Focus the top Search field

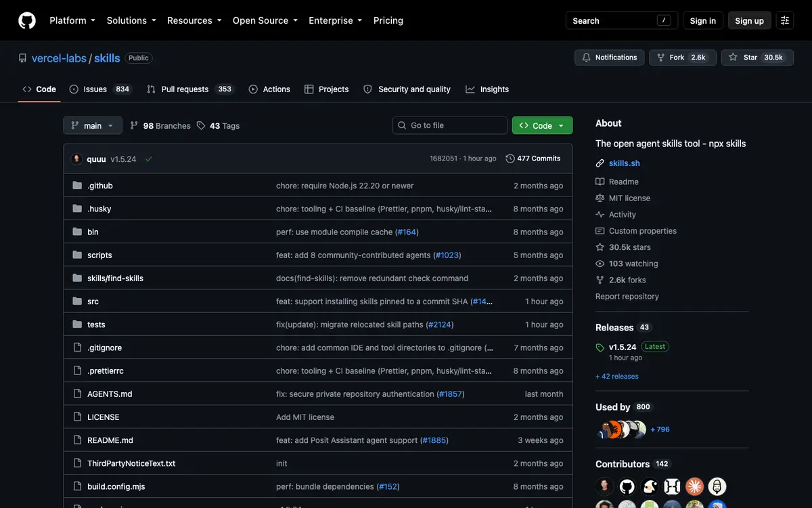coord(622,20)
